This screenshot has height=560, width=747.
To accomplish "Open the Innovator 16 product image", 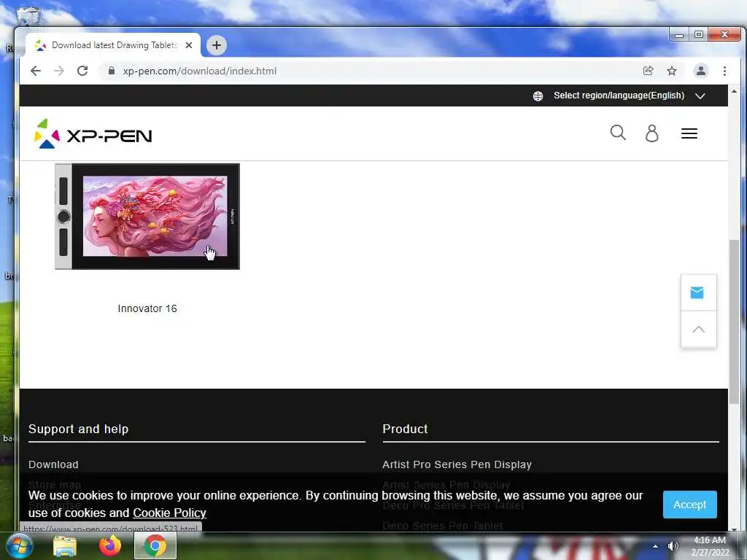I will click(x=147, y=217).
